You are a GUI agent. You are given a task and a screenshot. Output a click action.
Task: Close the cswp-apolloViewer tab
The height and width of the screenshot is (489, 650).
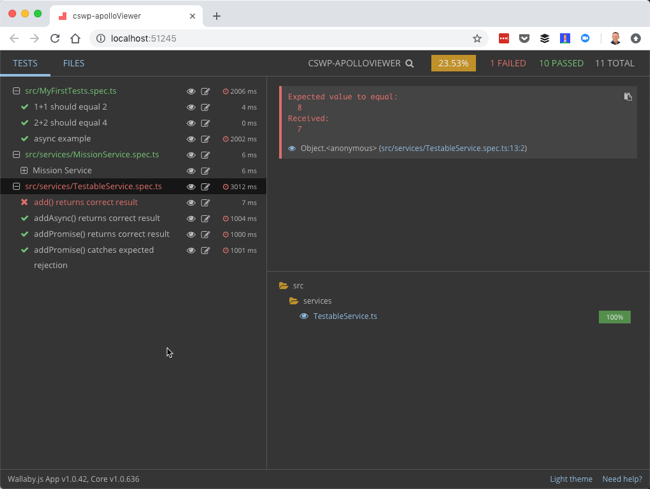point(192,16)
